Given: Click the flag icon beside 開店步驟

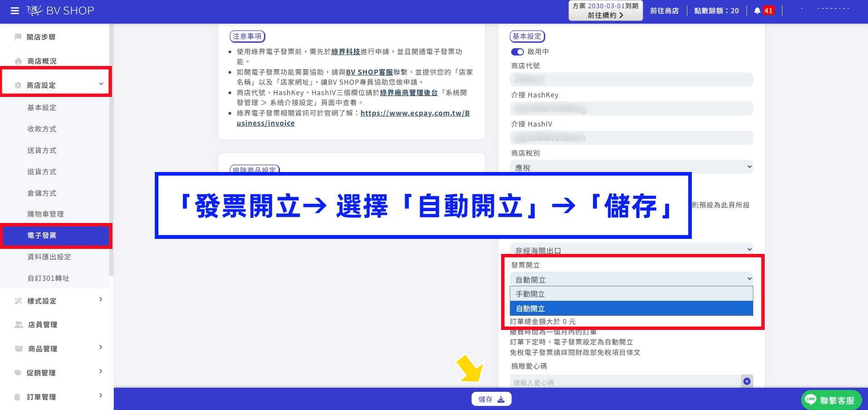Looking at the screenshot, I should point(18,37).
